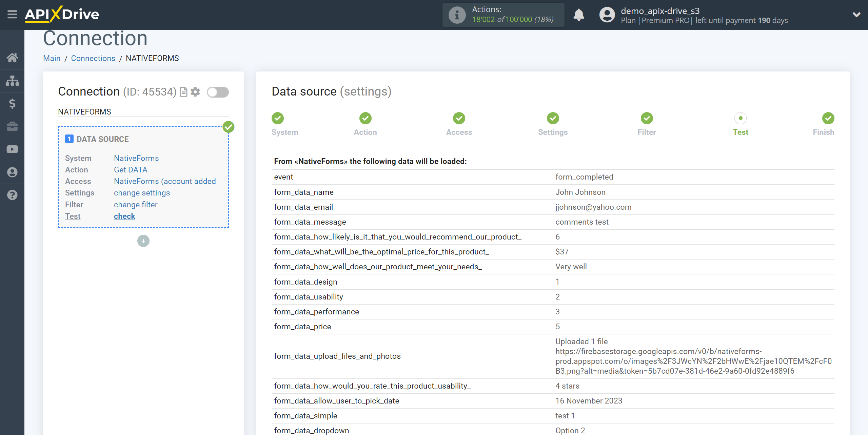Click the gear settings icon for connection
868x435 pixels.
tap(196, 93)
